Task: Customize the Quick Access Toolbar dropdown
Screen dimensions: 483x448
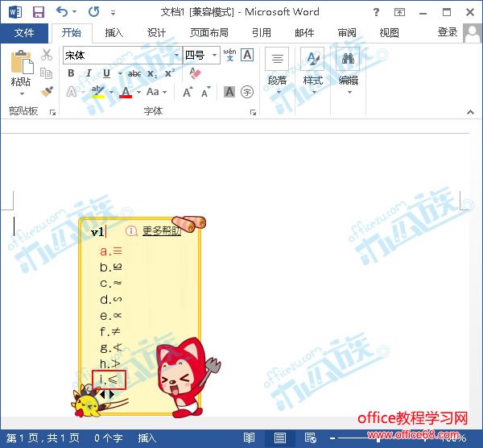Action: click(x=113, y=12)
